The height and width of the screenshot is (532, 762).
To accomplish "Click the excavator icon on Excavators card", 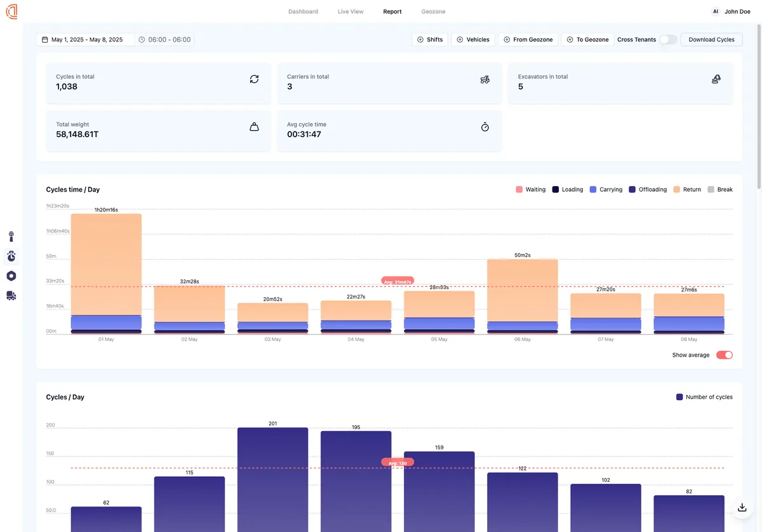I will pyautogui.click(x=716, y=79).
